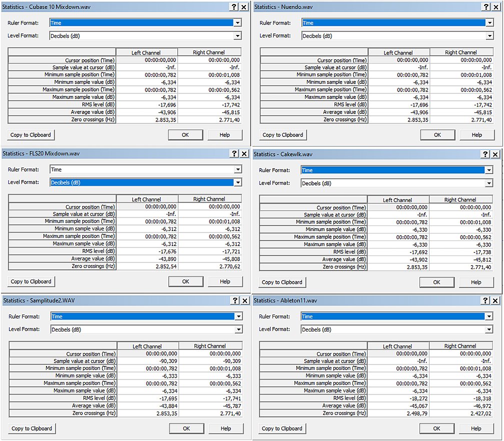The width and height of the screenshot is (504, 441).
Task: Click the context help icon in the Cubase 10 Mixdown window
Action: (234, 7)
